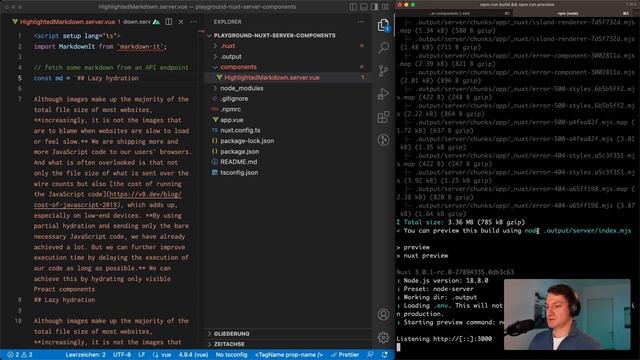This screenshot has width=640, height=360.
Task: Click line number 8 in the editor gutter
Action: click(x=20, y=300)
